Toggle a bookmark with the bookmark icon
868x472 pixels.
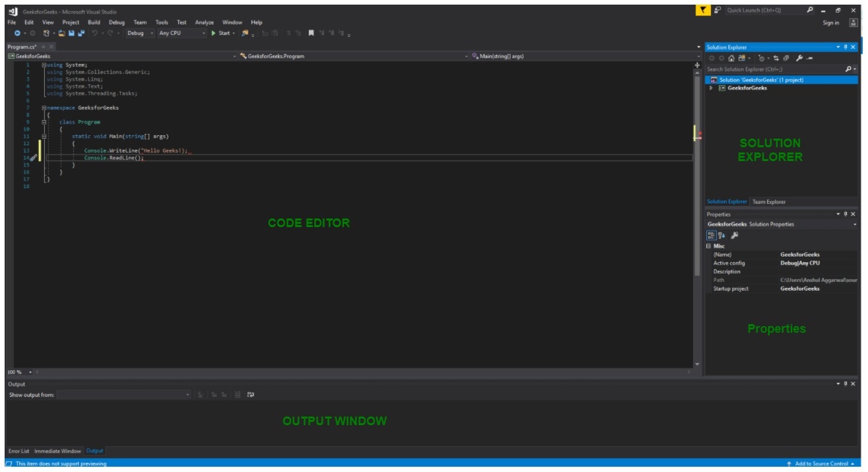pyautogui.click(x=311, y=33)
